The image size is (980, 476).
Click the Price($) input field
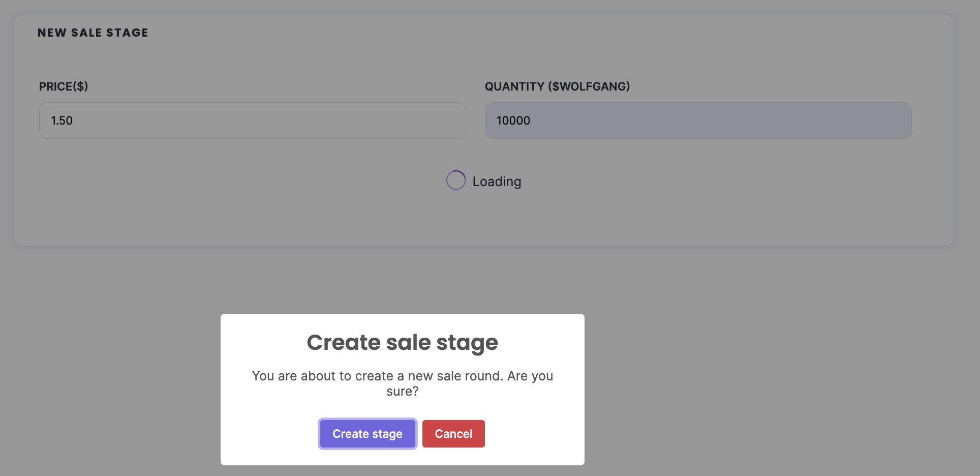[252, 121]
